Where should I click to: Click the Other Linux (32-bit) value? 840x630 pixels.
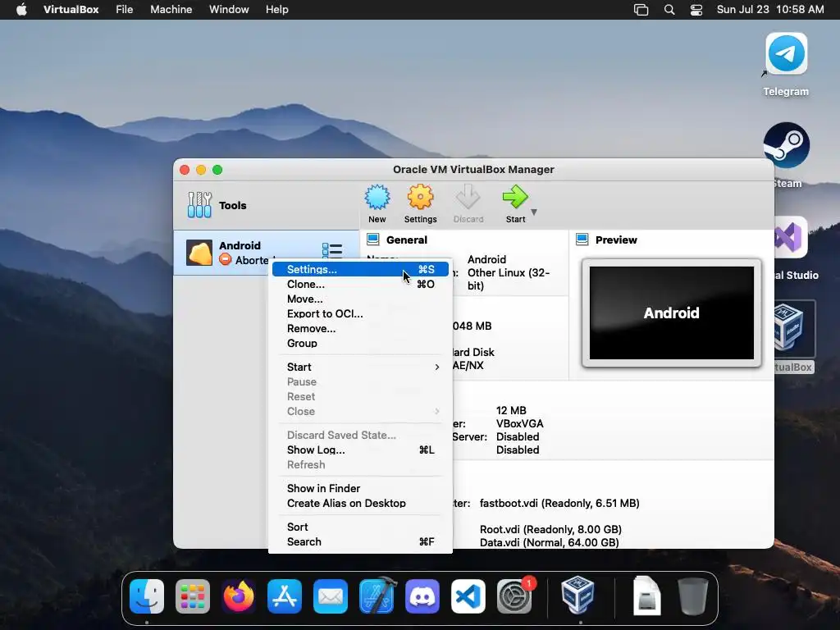tap(509, 279)
